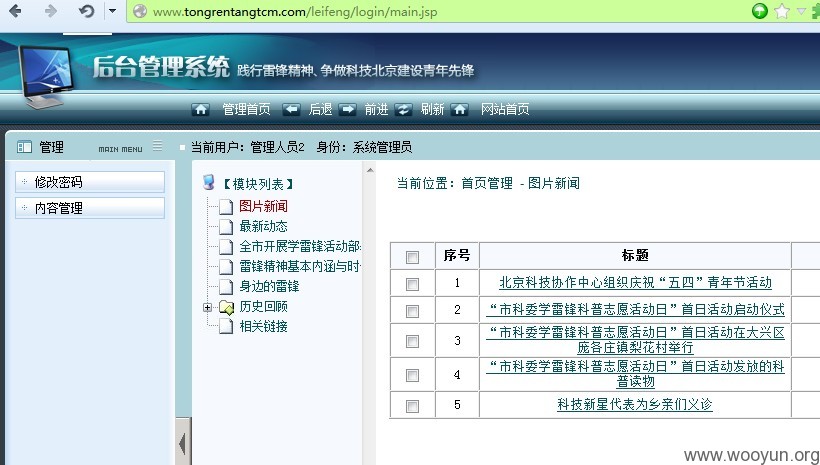Click 内容管理 sidebar button
The height and width of the screenshot is (465, 820).
(x=90, y=208)
